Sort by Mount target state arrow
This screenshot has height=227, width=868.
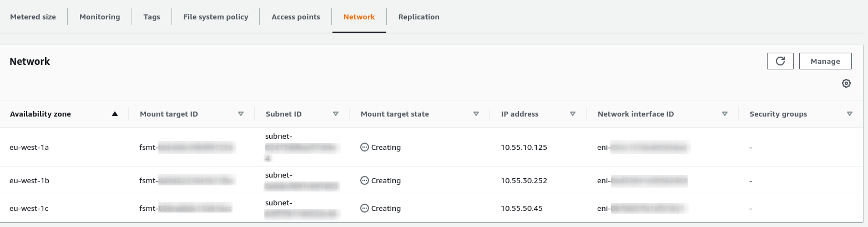pyautogui.click(x=476, y=114)
